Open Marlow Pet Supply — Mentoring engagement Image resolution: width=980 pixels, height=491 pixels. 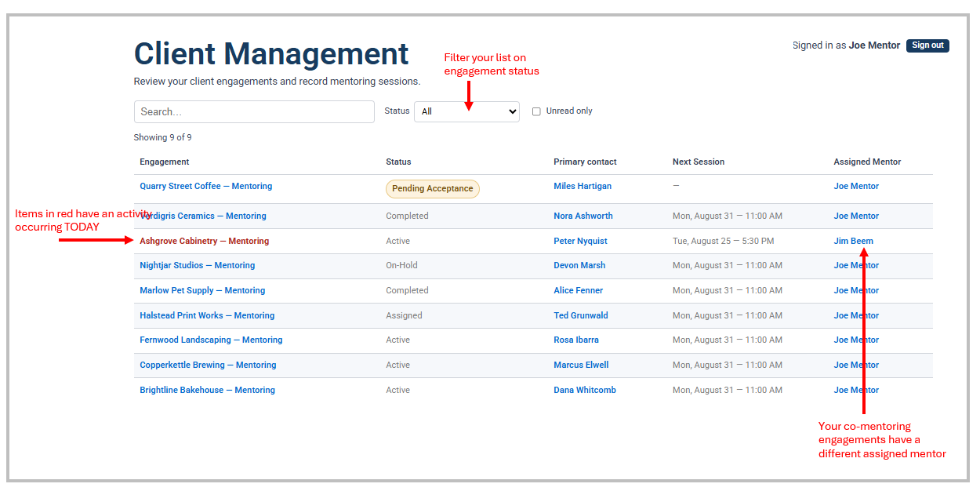[202, 291]
